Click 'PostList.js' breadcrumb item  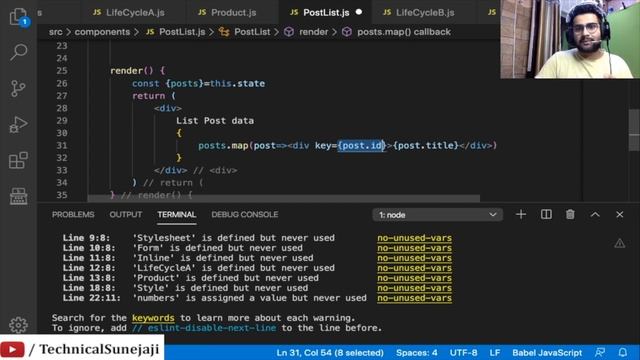(182, 32)
